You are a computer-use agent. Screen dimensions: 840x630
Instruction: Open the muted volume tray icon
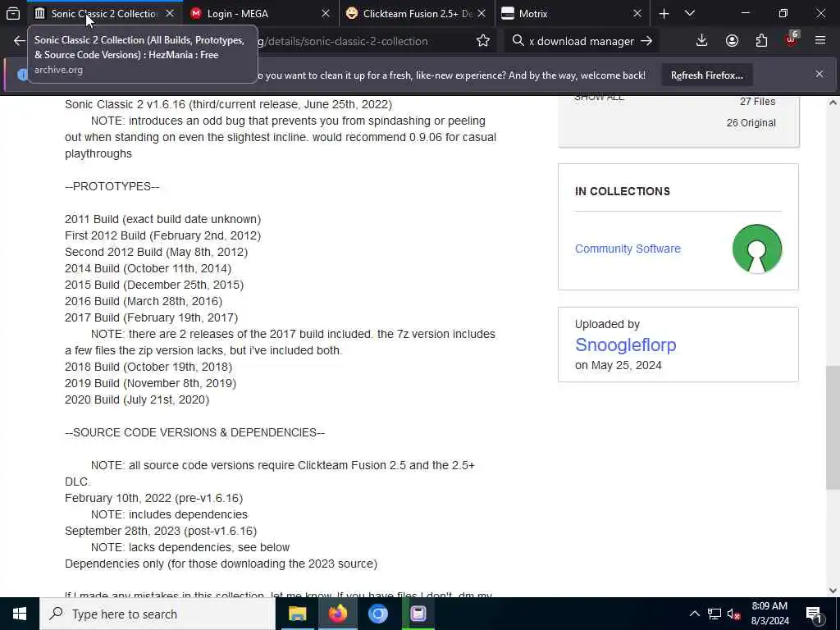pos(733,614)
